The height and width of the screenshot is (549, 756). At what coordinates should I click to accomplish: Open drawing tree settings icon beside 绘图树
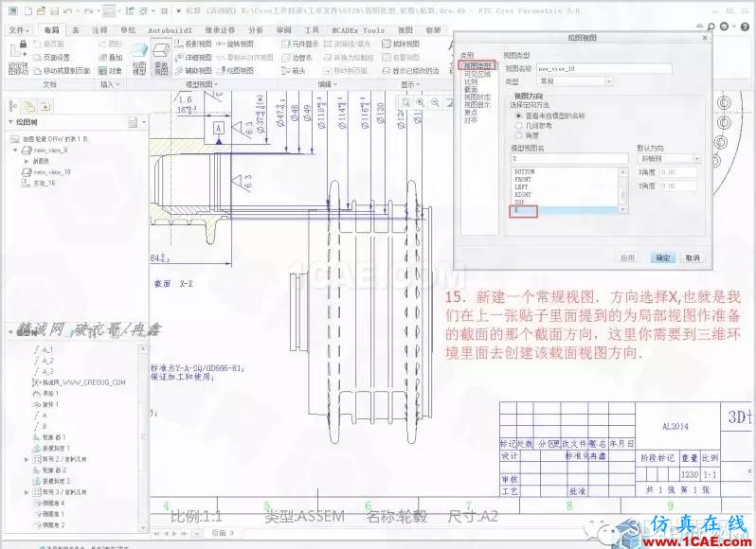134,122
